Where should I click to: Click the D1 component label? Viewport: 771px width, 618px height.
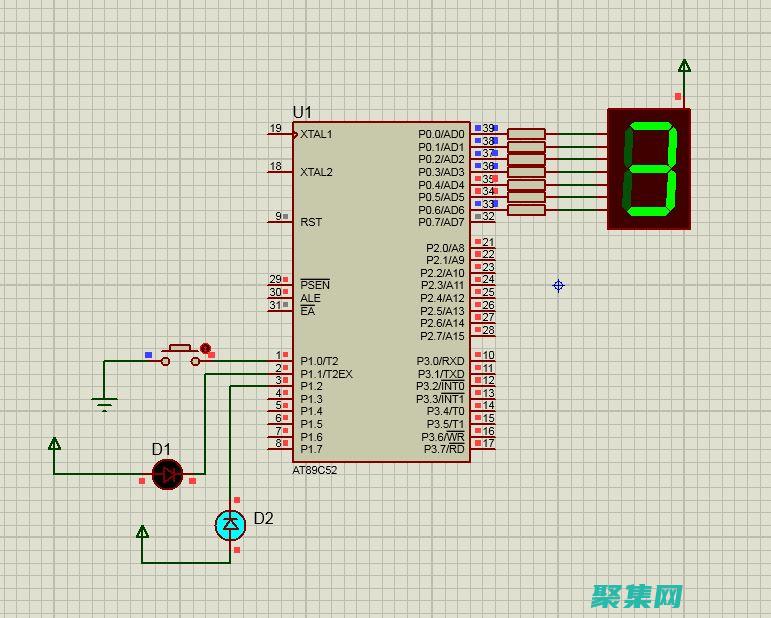click(161, 449)
